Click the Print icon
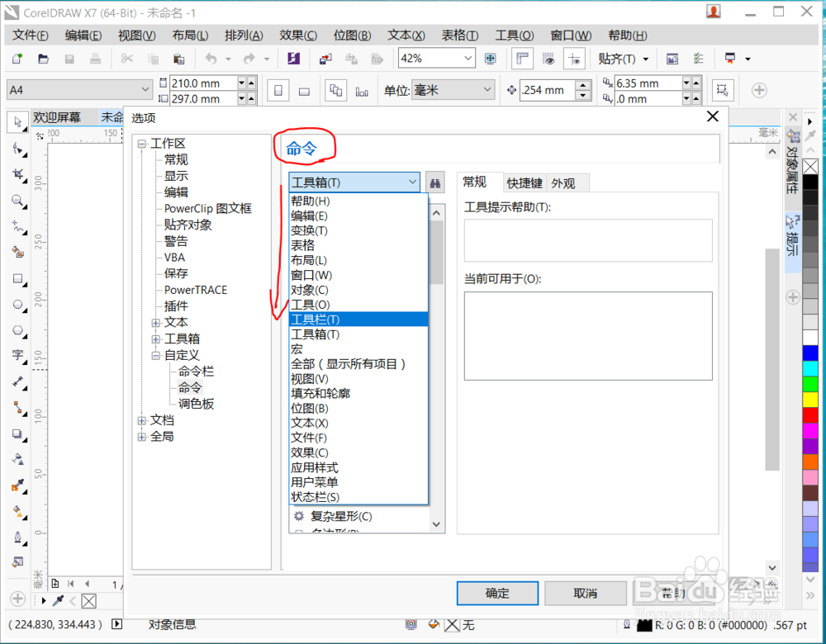This screenshot has height=644, width=826. [x=95, y=59]
